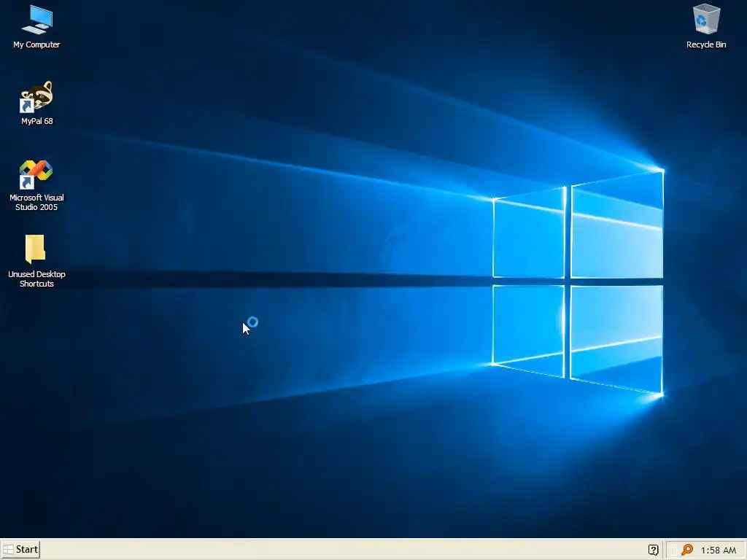This screenshot has width=747, height=560.
Task: Click the "Unused Desktop Shortcuts" label text
Action: pos(36,279)
